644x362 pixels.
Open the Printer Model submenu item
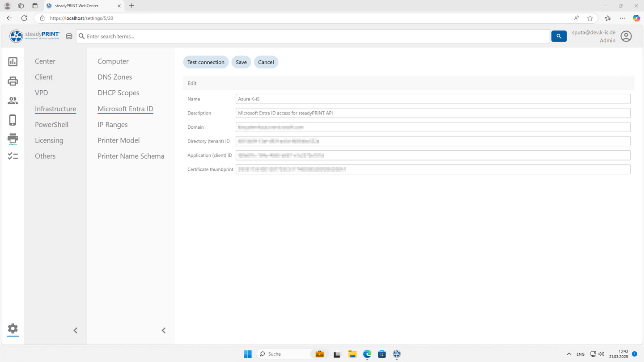coord(119,140)
